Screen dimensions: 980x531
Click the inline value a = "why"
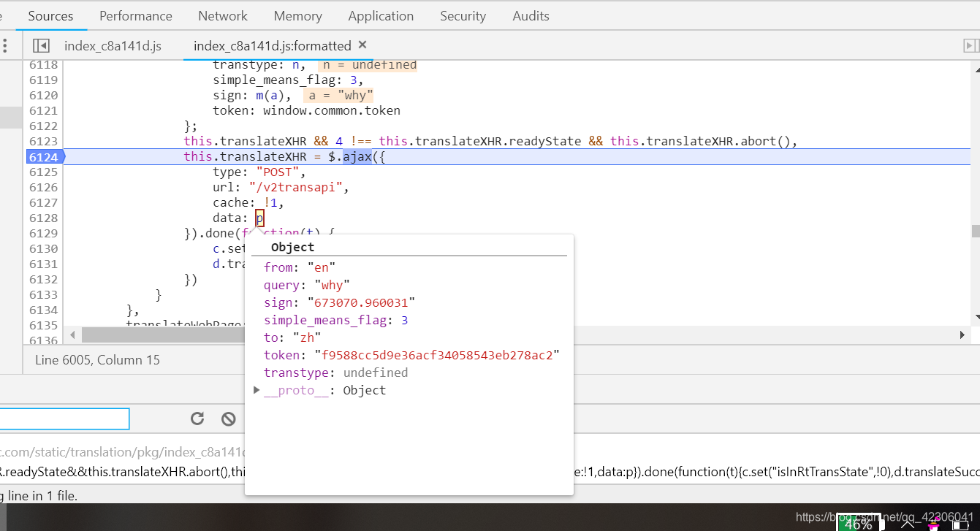[x=339, y=95]
